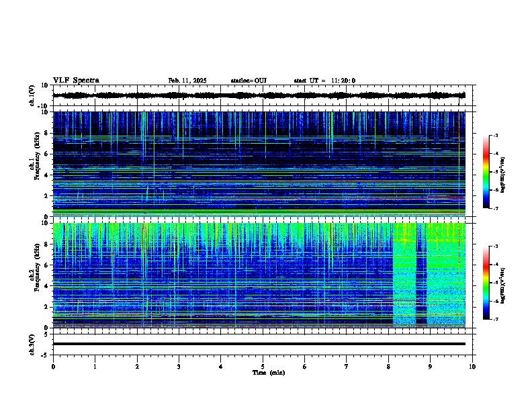The height and width of the screenshot is (411, 532).
Task: Click the time axis tick label '5'
Action: pos(263,367)
